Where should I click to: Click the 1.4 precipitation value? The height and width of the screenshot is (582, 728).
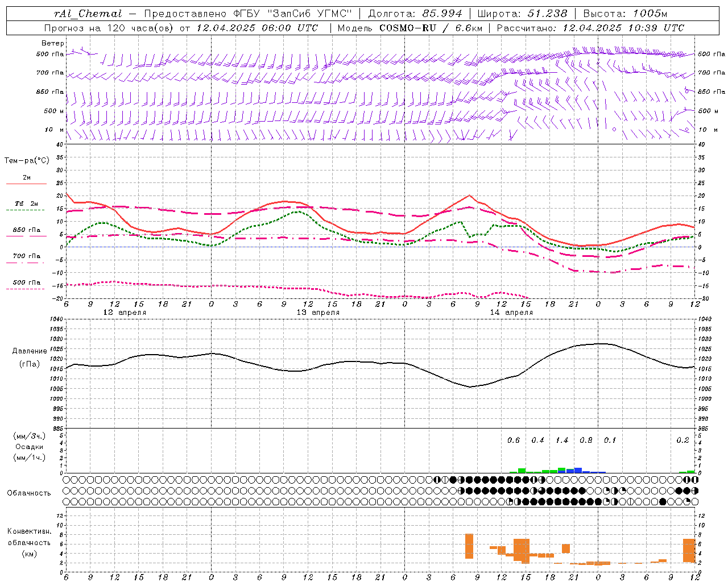562,440
